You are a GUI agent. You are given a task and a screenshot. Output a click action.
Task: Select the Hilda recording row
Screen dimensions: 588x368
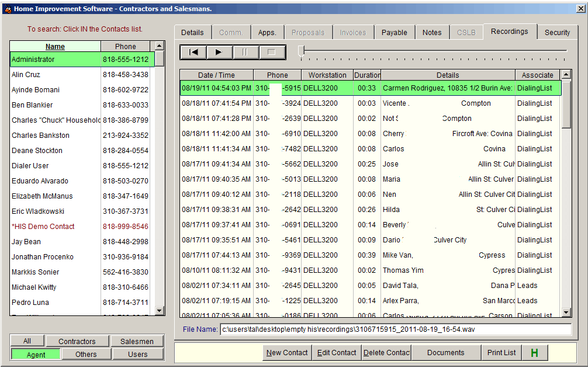371,210
